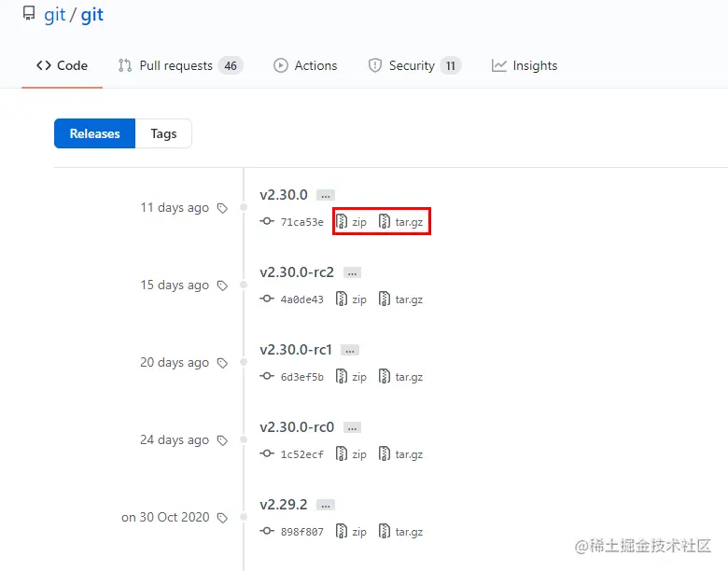Click the commit icon before 4a0de43
The image size is (728, 571).
pos(267,299)
